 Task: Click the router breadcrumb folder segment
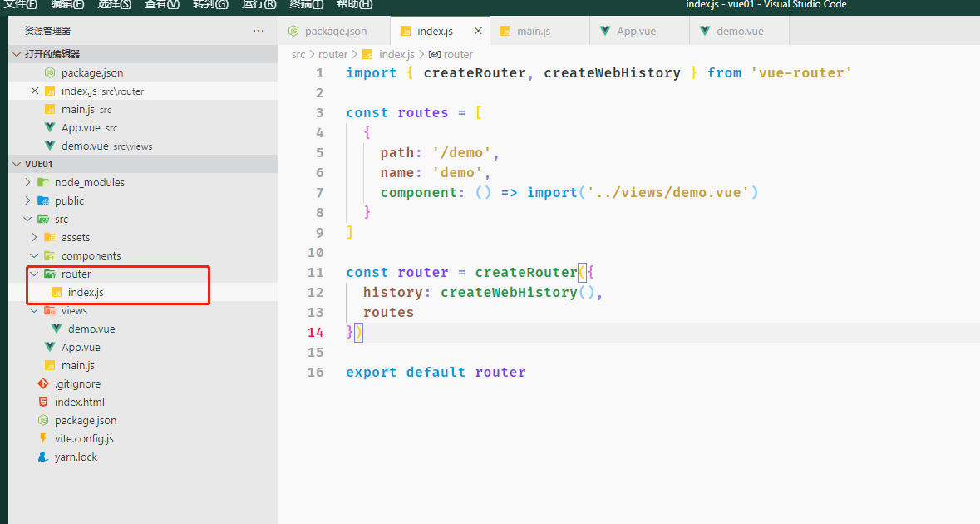tap(332, 54)
